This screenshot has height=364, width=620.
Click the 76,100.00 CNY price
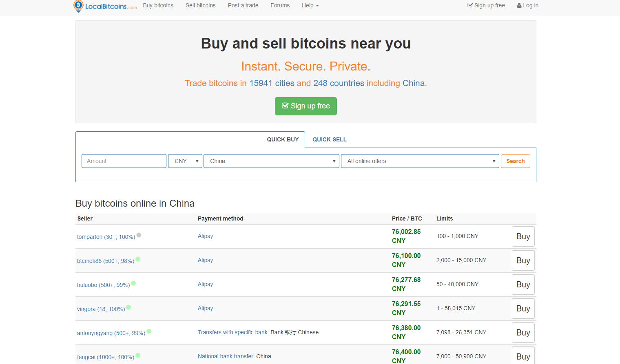(x=406, y=260)
